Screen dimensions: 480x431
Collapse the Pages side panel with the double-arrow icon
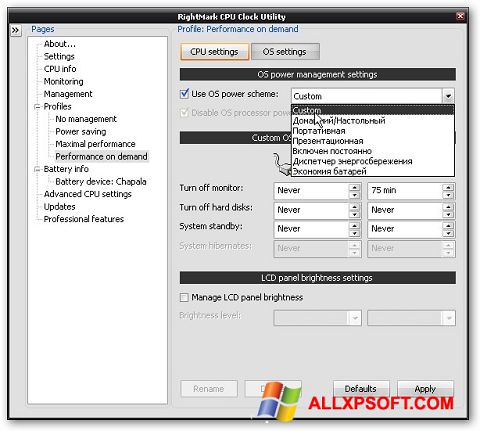click(15, 30)
